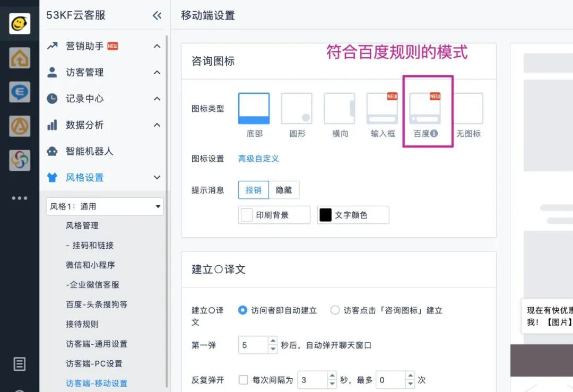This screenshot has width=573, height=392.
Task: Select the 输入框 icon type
Action: pos(382,109)
